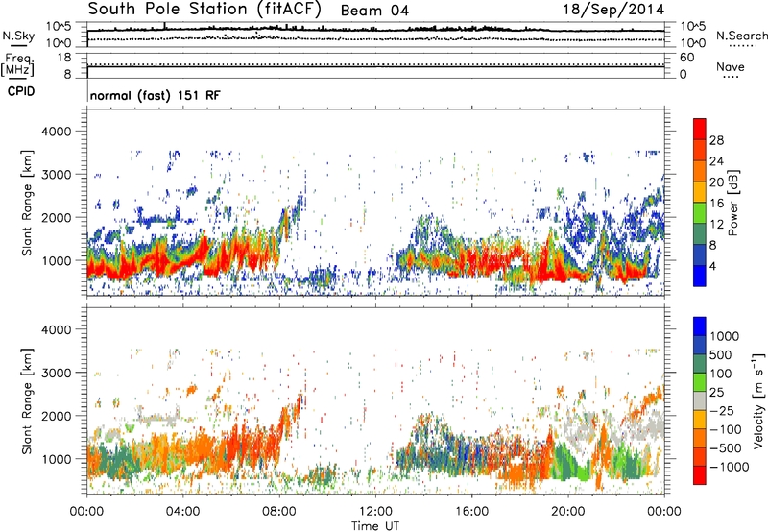Select the Power [dB] color bar title
This screenshot has width=768, height=532.
[x=733, y=203]
